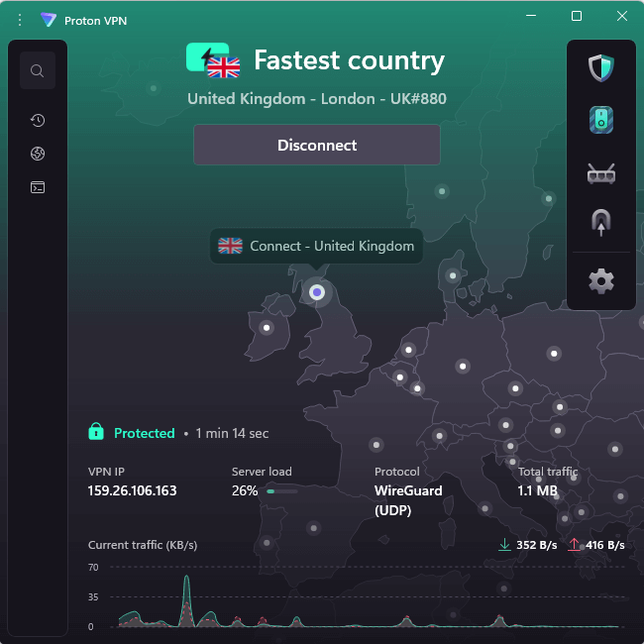
Task: Select the Germany map pin
Action: click(463, 367)
